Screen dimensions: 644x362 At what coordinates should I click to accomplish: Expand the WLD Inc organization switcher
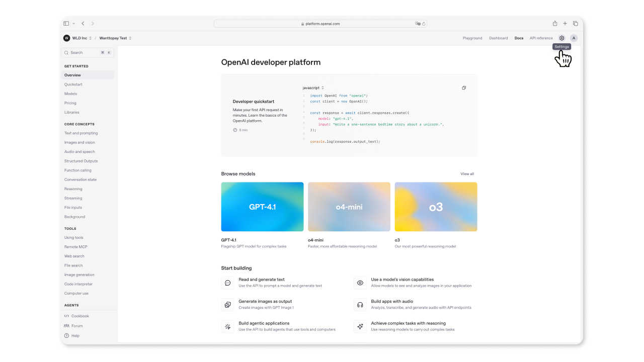(77, 38)
